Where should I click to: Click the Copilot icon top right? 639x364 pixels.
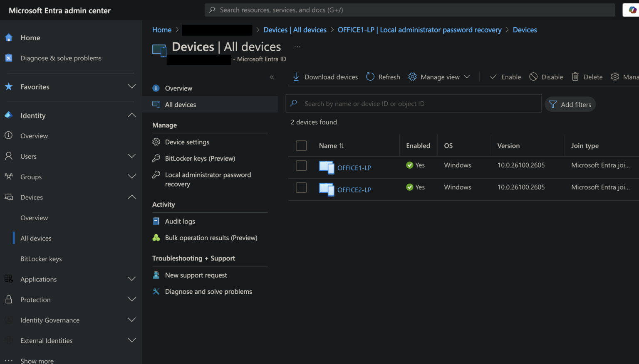(x=632, y=10)
